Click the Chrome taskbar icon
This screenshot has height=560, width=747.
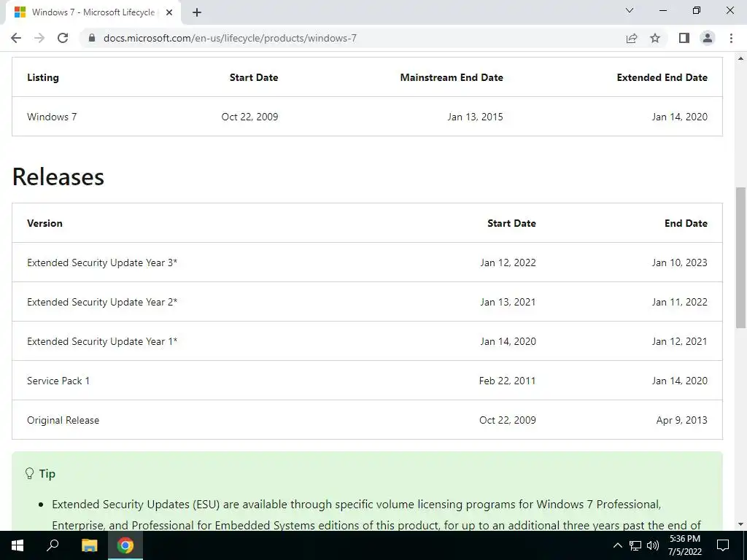point(125,545)
